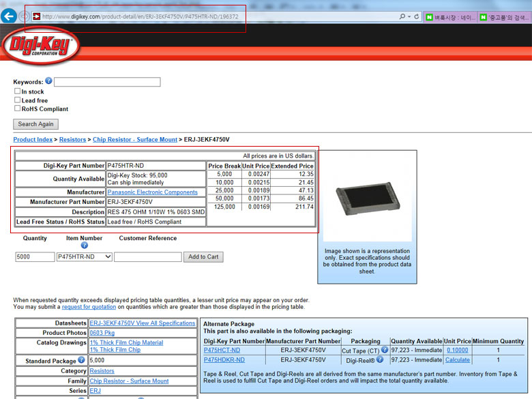Click the Calculate unit price link
Image resolution: width=532 pixels, height=399 pixels.
[x=458, y=359]
